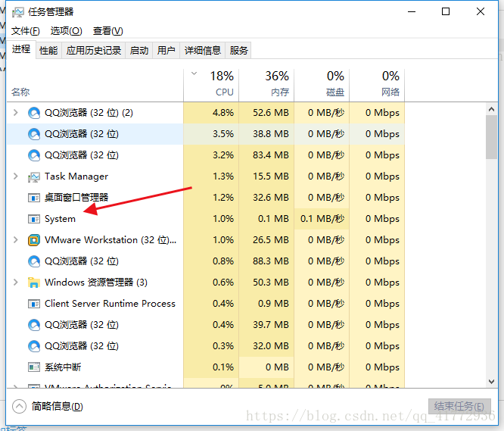Click the 32.6 MB memory value

click(x=271, y=198)
